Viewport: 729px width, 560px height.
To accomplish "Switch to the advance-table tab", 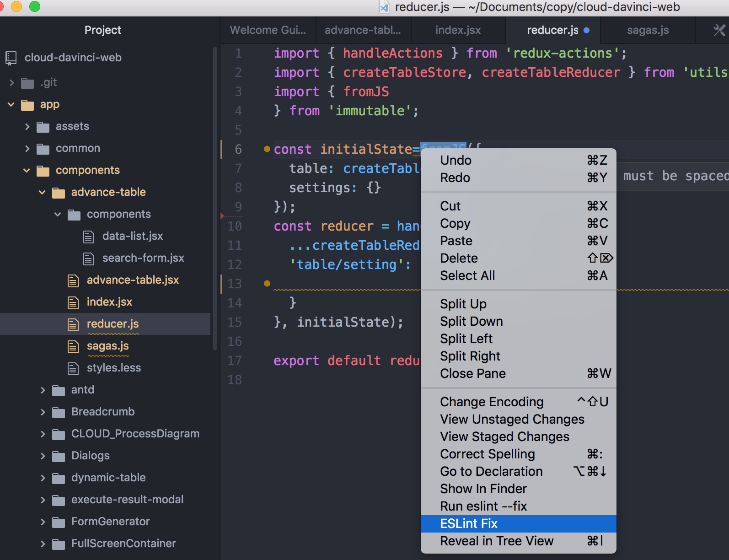I will 363,30.
